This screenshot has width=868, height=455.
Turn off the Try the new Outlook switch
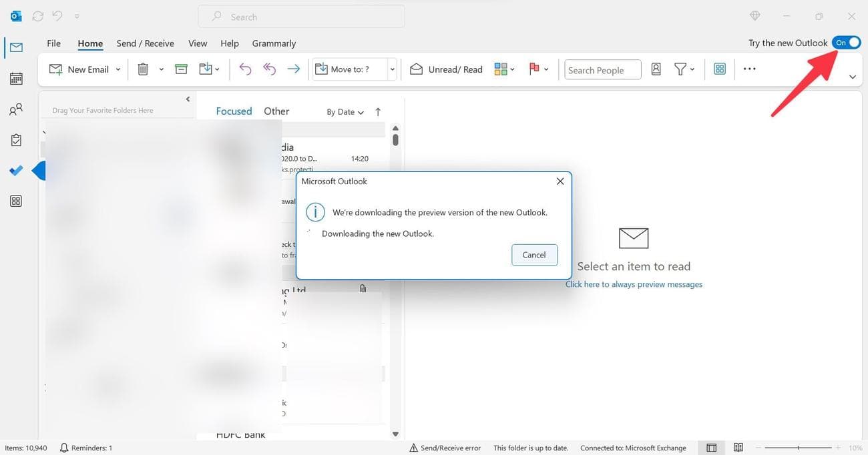tap(846, 42)
